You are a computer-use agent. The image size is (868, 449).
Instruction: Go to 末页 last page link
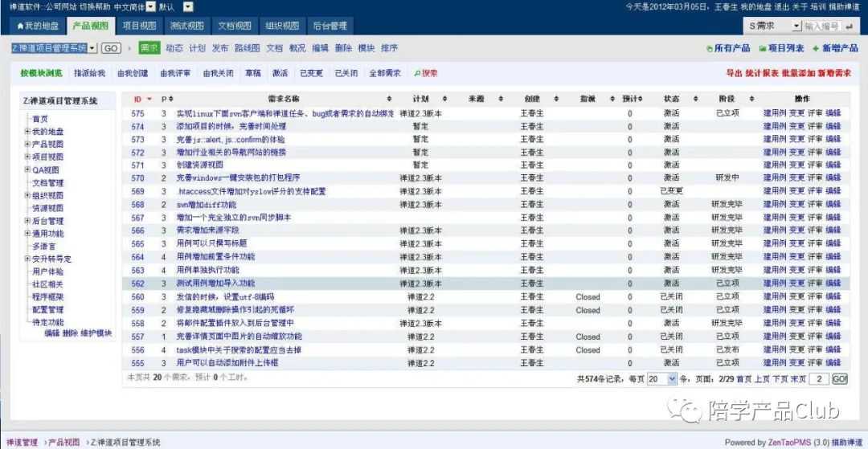click(798, 379)
